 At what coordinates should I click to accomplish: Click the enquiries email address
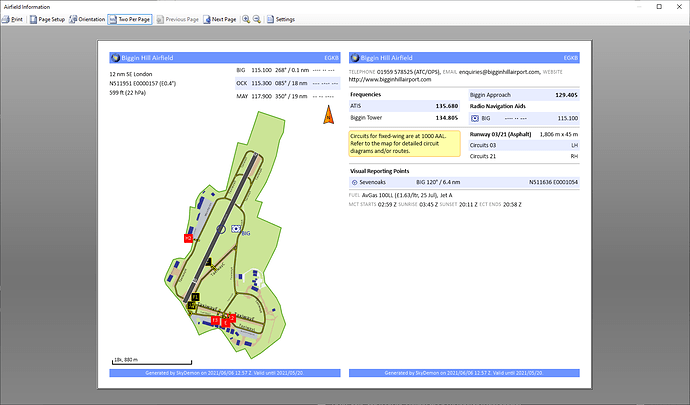click(499, 72)
